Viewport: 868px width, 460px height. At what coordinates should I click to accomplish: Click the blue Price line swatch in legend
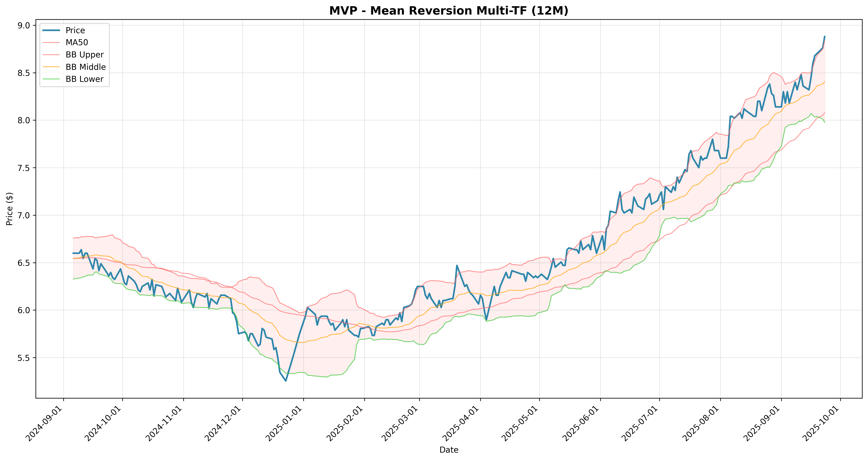[x=51, y=30]
